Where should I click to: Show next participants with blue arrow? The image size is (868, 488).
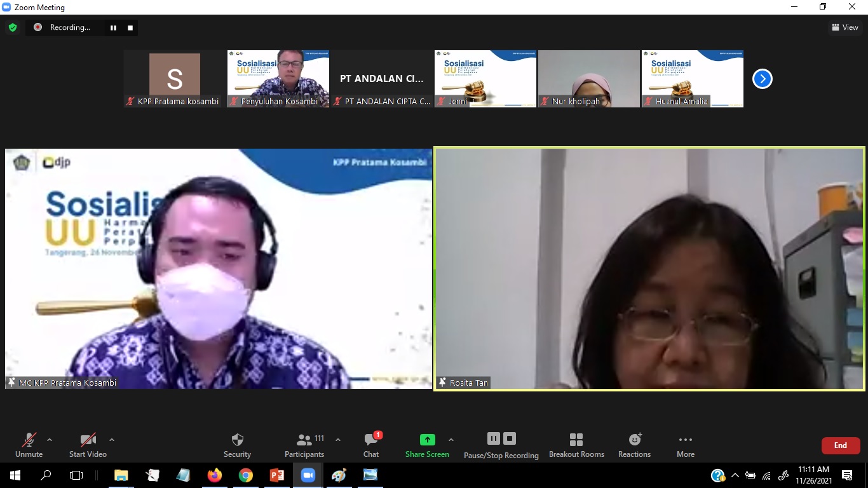click(762, 79)
